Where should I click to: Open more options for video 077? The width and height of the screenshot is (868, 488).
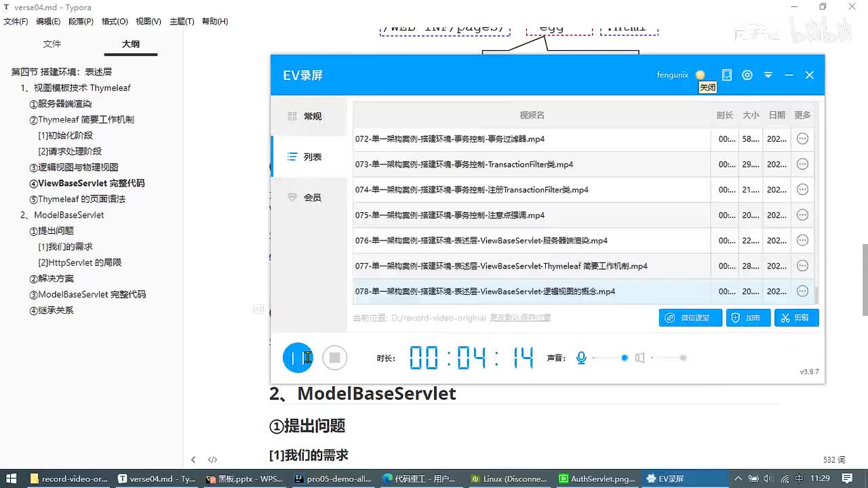tap(802, 266)
